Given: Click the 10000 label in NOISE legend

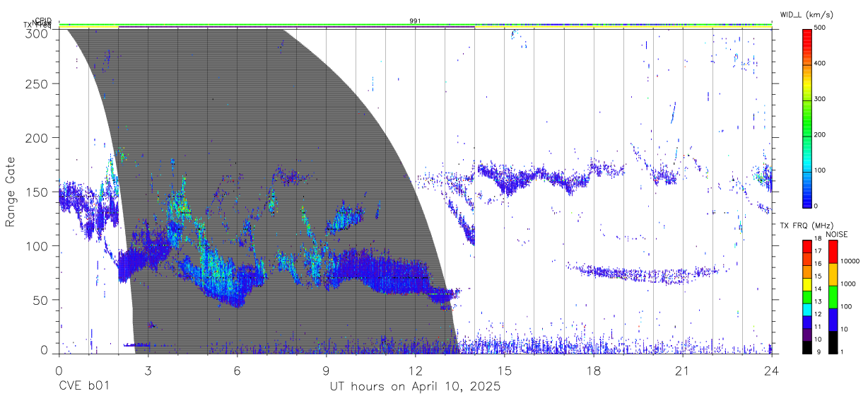Looking at the screenshot, I should 849,261.
